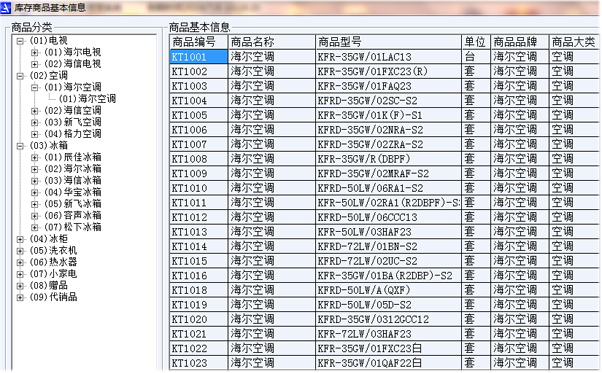The width and height of the screenshot is (602, 373).
Task: Select the (01)电视 tree label
Action: point(49,40)
